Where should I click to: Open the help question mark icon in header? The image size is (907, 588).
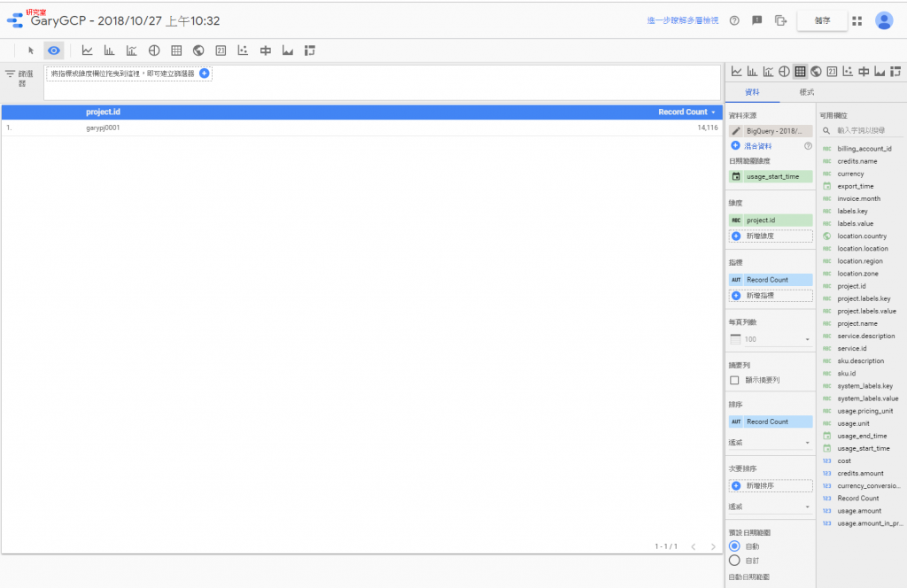click(734, 21)
